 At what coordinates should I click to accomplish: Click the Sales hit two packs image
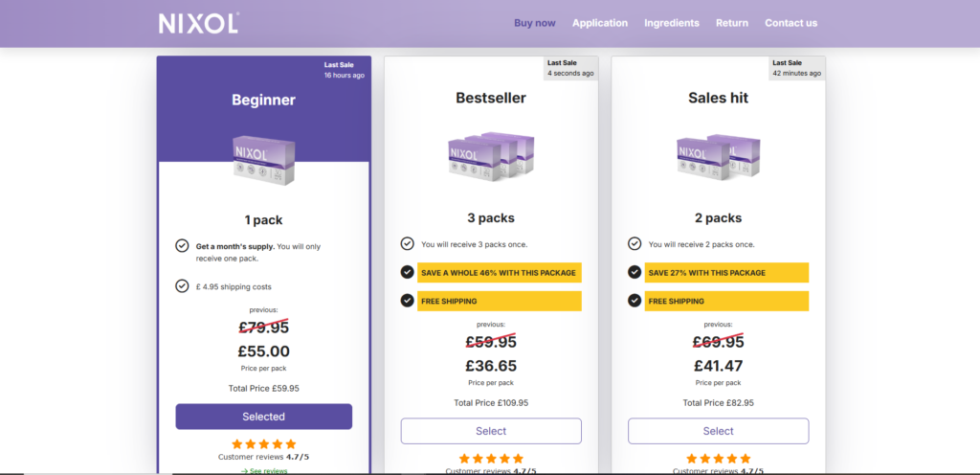[x=718, y=157]
